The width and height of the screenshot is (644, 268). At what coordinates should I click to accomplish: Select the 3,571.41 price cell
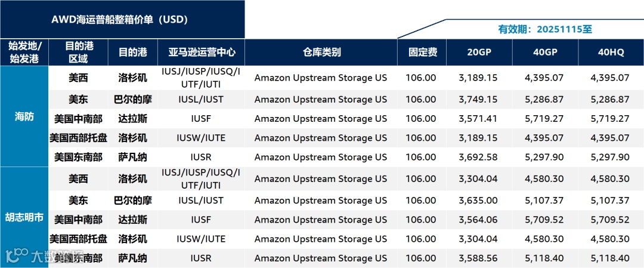478,119
